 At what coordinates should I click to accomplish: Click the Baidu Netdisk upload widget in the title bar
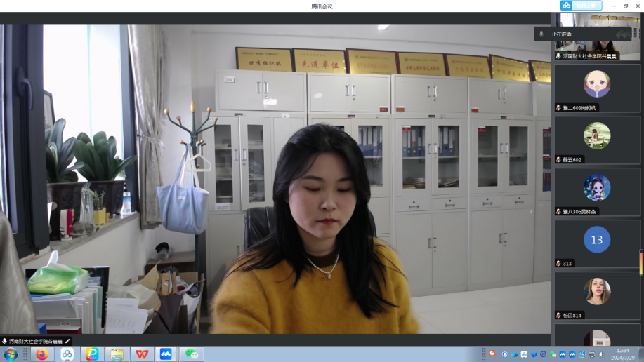(581, 6)
